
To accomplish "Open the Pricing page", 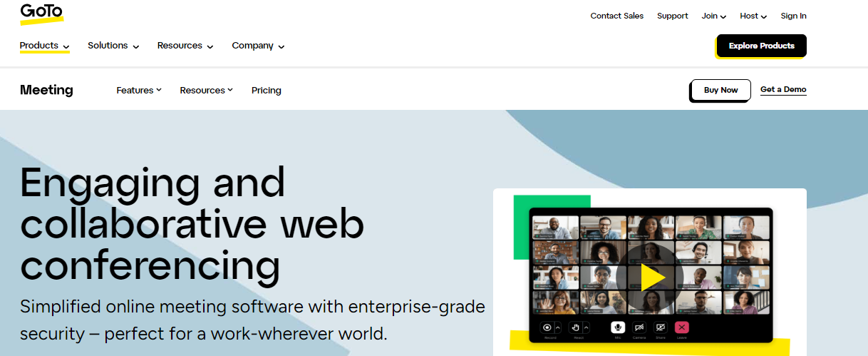I will click(267, 91).
